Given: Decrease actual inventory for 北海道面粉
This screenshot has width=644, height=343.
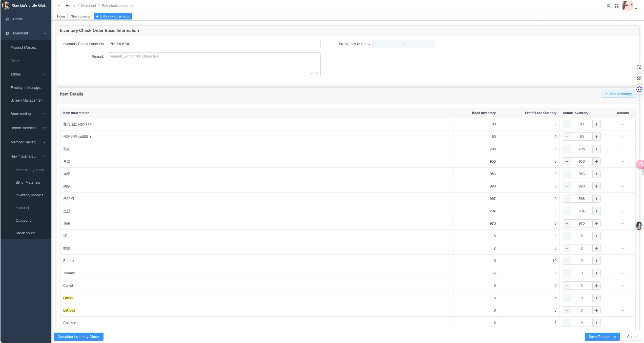Looking at the screenshot, I should (567, 124).
